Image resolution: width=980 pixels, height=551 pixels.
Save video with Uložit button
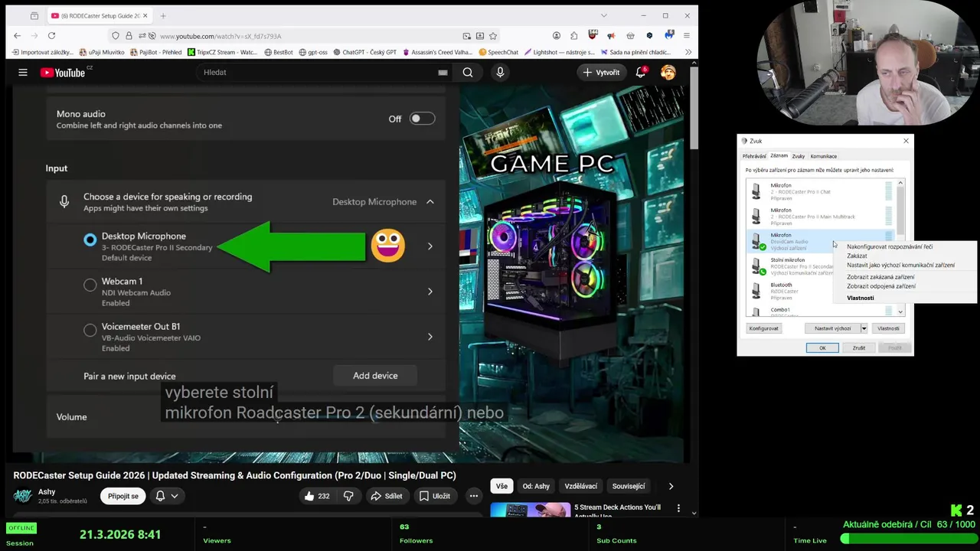[x=434, y=496]
